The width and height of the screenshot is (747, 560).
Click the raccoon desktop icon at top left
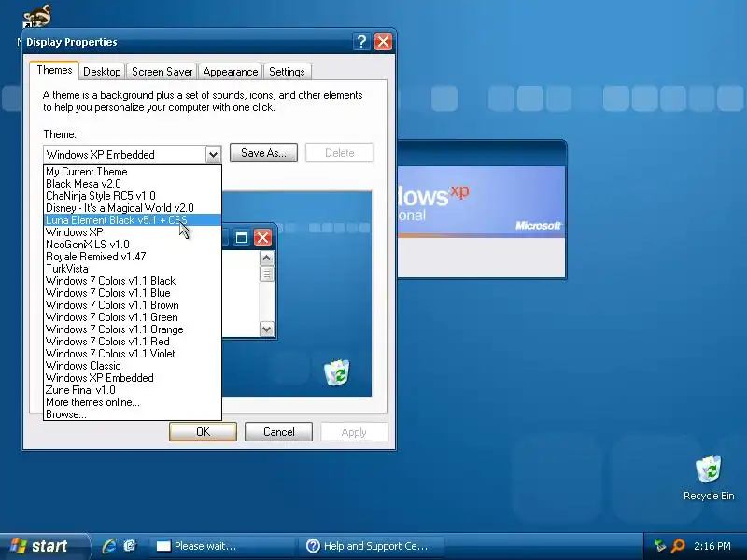point(37,16)
